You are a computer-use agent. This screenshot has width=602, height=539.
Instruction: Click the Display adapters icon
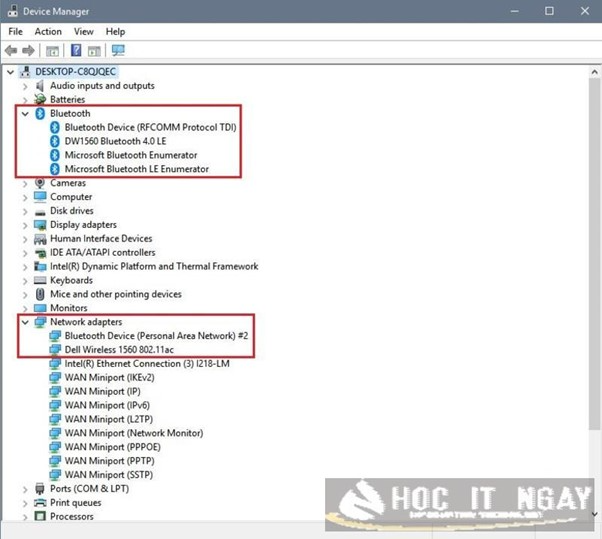coord(40,225)
